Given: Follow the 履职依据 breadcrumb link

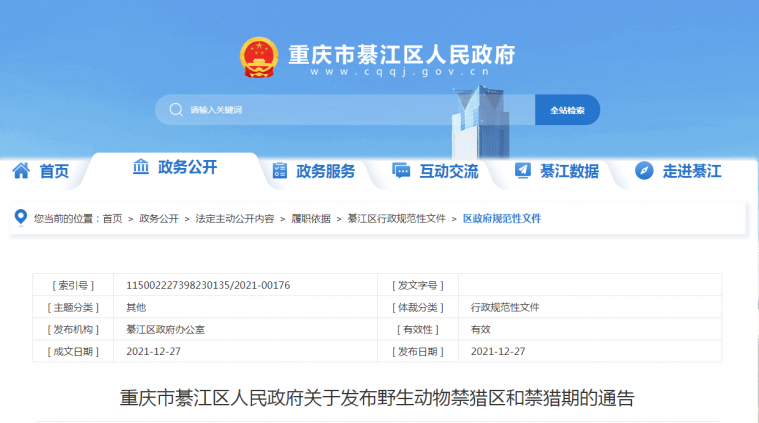Looking at the screenshot, I should click(x=310, y=218).
